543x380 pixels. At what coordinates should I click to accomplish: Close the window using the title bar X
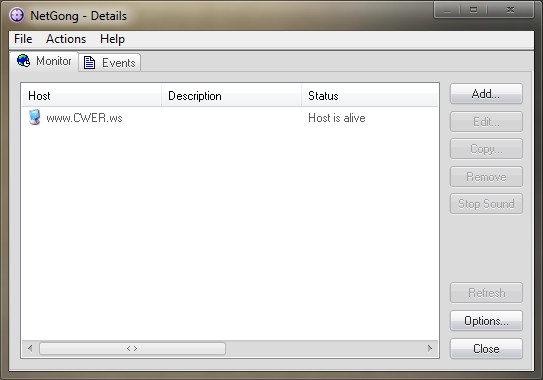(510, 10)
